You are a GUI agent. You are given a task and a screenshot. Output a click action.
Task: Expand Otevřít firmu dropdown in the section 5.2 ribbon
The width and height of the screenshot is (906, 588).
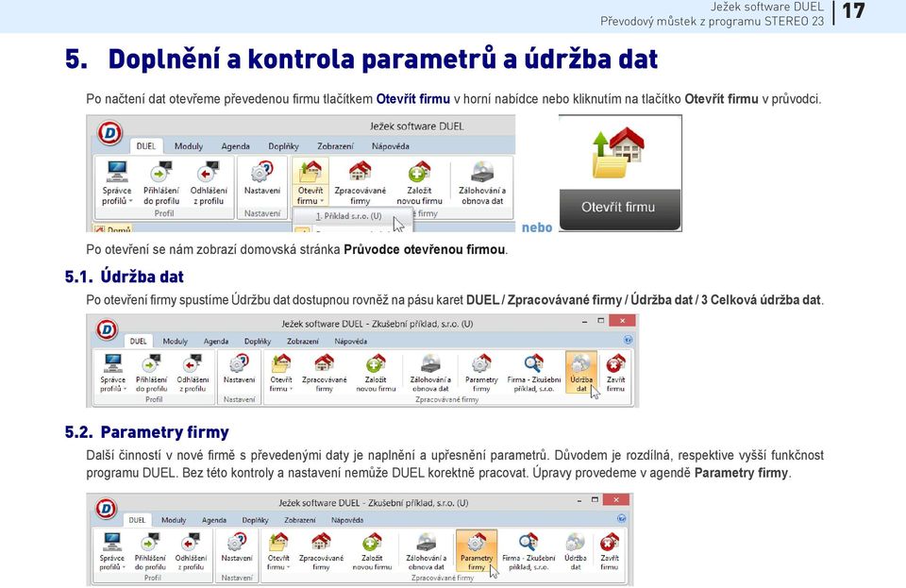(278, 551)
